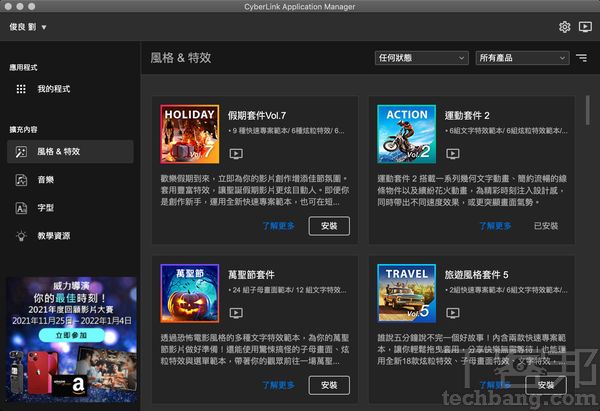Screen dimensions: 600x411
Task: Select 教學資源 in sidebar
Action: (x=70, y=236)
